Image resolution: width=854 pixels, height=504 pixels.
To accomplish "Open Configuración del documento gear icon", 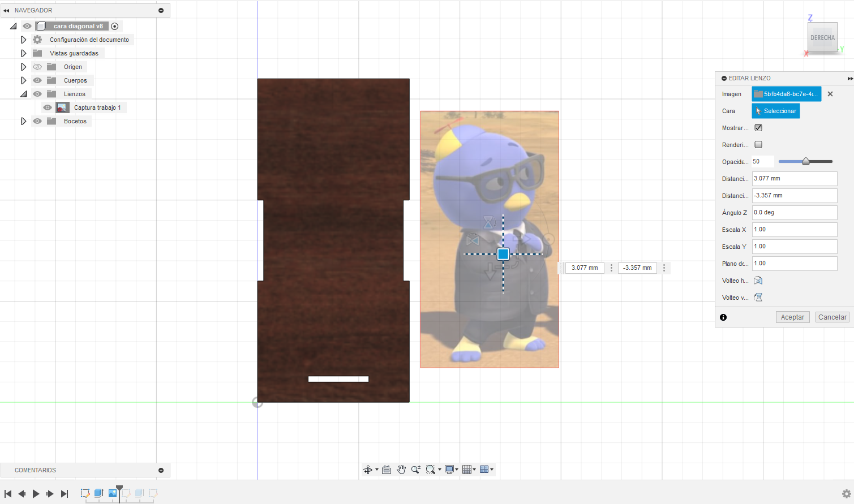I will click(x=37, y=40).
